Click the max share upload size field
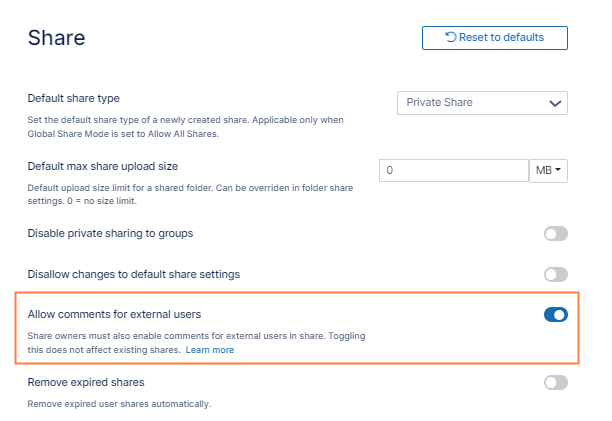This screenshot has width=612, height=421. coord(453,171)
